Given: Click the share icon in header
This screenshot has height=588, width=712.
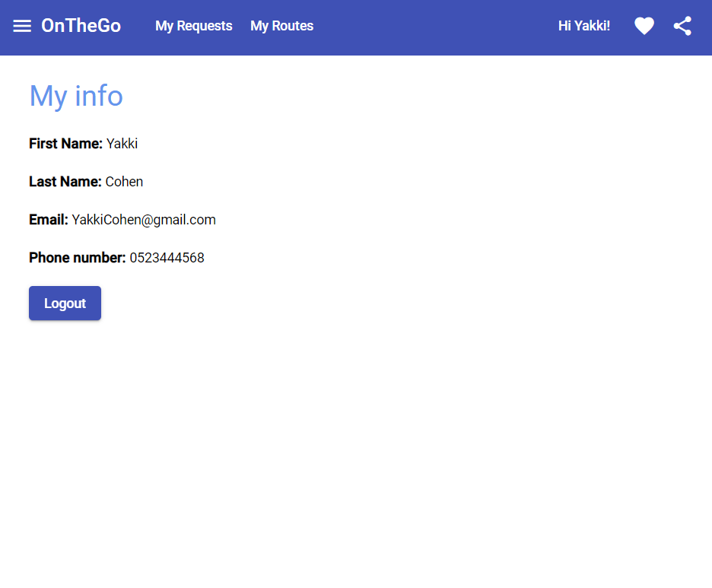Looking at the screenshot, I should tap(682, 26).
